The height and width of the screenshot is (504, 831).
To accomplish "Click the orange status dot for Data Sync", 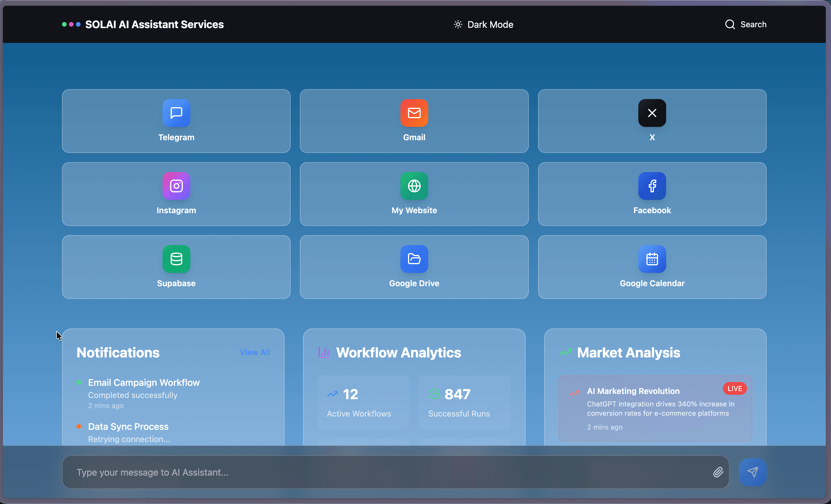I will (79, 426).
